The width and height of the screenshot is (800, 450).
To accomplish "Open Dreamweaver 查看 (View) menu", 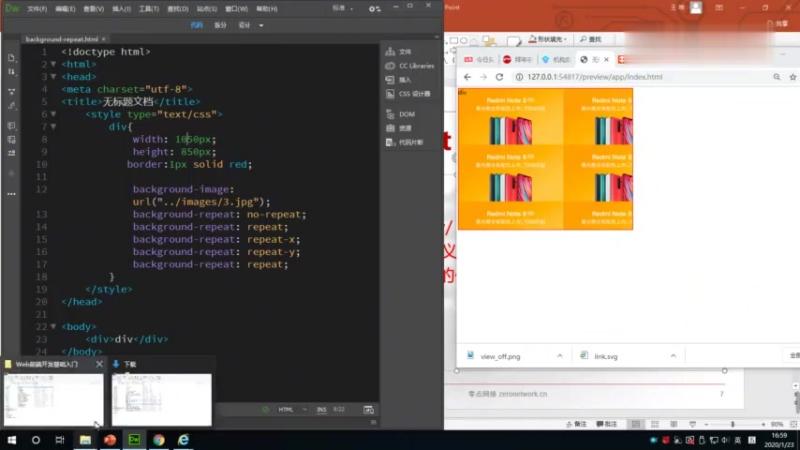I will (x=93, y=9).
